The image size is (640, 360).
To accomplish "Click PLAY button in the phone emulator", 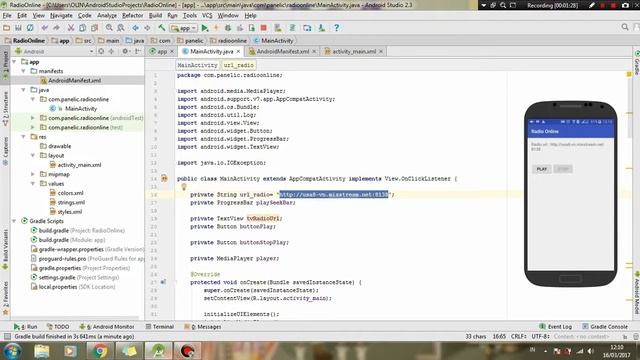I will tap(542, 169).
